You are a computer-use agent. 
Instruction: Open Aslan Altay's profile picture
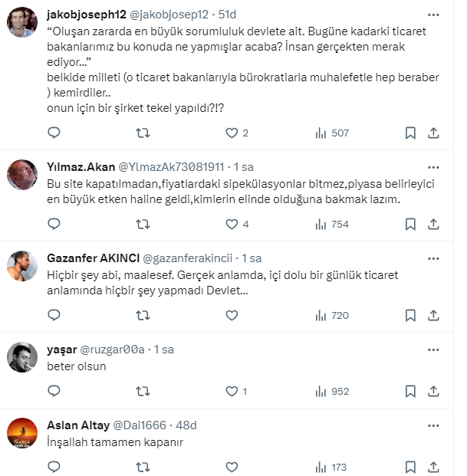[x=22, y=433]
